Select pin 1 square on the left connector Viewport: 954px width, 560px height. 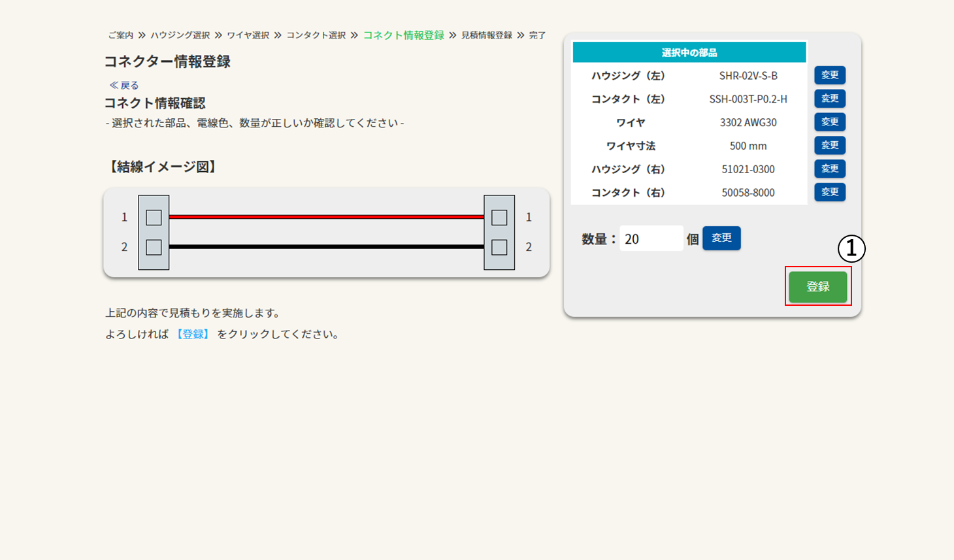point(154,218)
